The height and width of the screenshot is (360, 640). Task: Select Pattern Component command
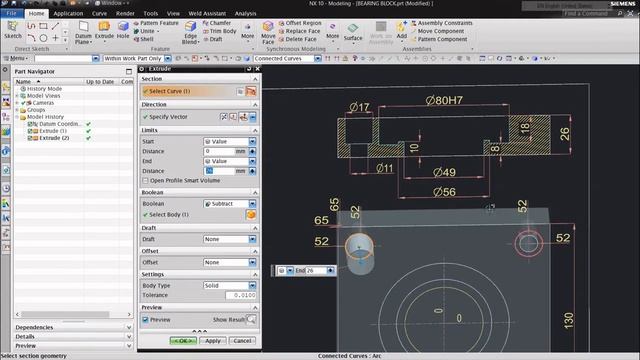point(439,39)
